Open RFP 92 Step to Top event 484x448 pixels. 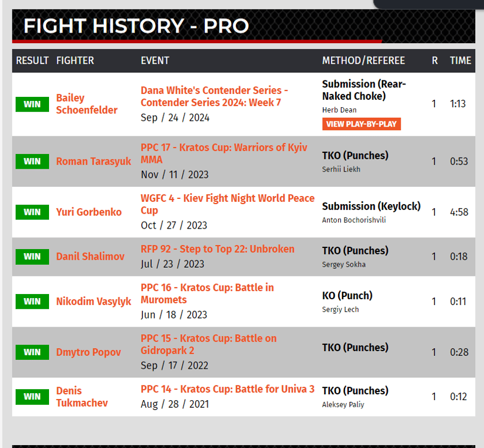pos(217,249)
